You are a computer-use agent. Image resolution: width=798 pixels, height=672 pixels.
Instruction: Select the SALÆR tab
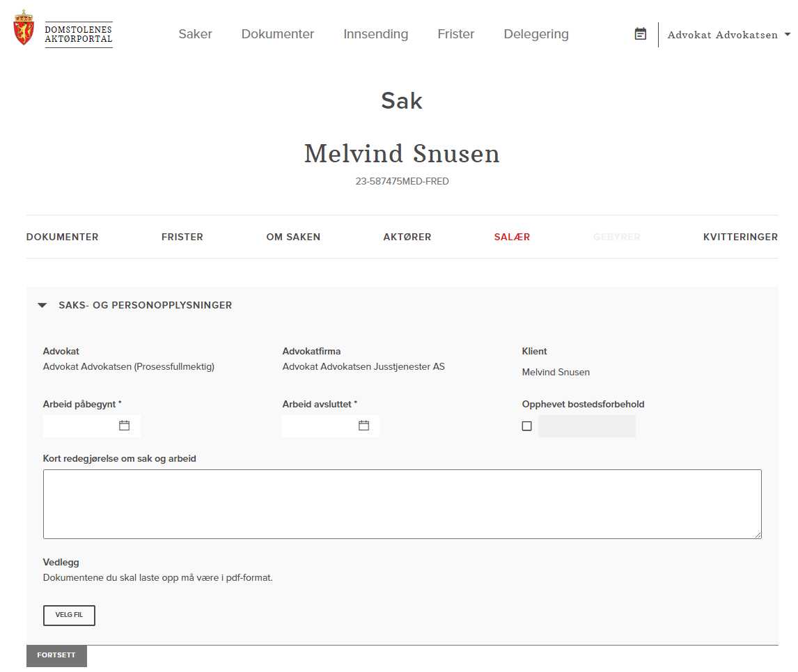coord(512,237)
